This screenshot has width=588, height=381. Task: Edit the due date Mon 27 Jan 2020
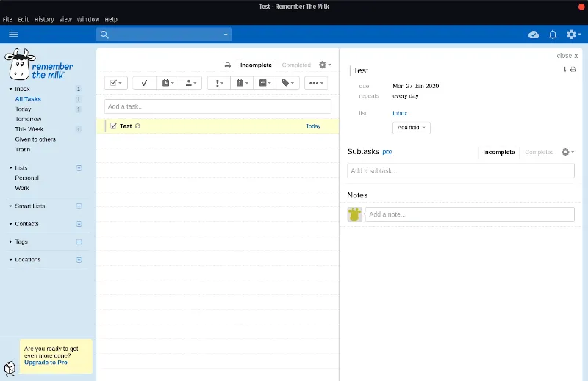(415, 86)
